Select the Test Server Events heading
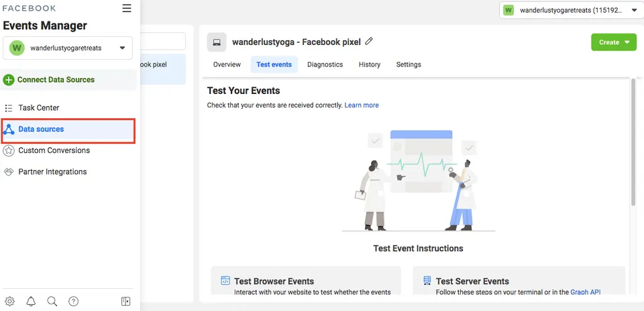The width and height of the screenshot is (644, 311). click(472, 281)
